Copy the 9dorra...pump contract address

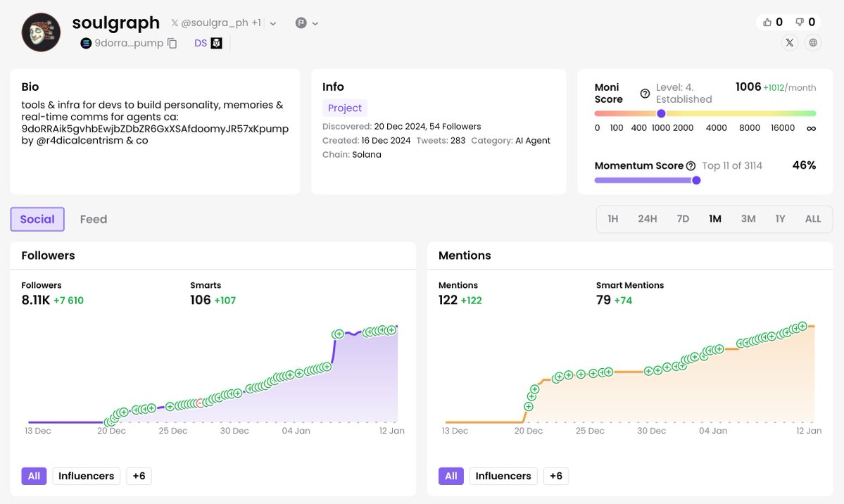(172, 44)
